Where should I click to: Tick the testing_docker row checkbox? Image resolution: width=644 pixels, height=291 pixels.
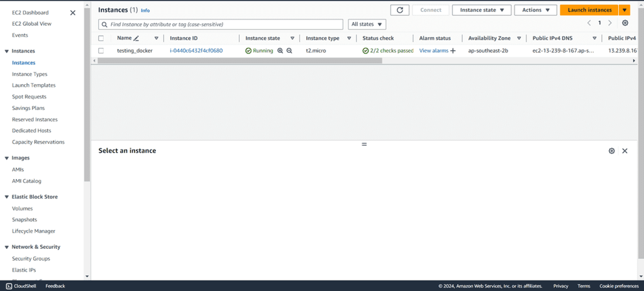click(x=101, y=51)
